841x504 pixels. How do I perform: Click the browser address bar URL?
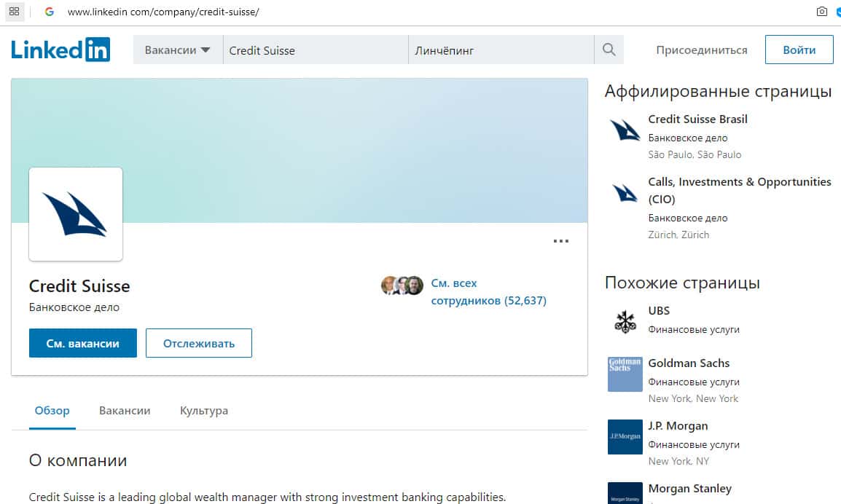point(163,12)
